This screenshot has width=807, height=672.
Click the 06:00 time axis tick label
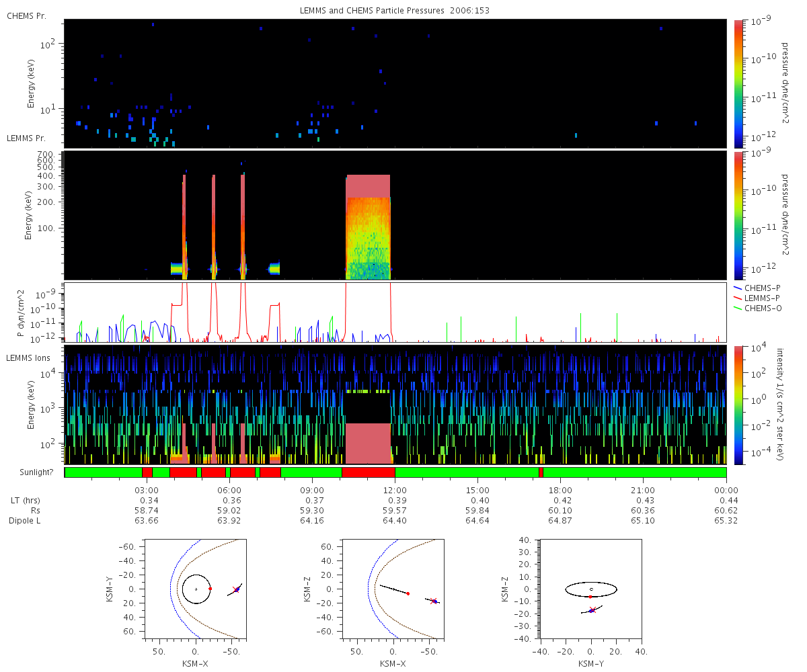(x=229, y=490)
